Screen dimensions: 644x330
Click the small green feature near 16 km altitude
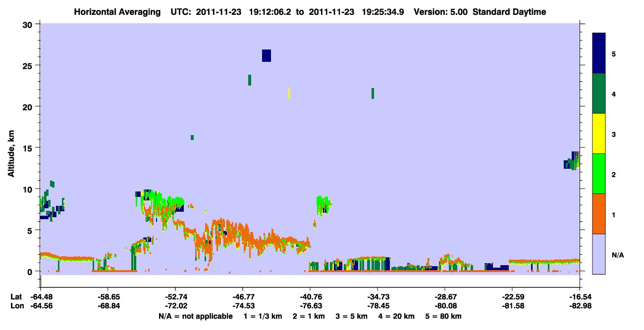click(x=192, y=138)
